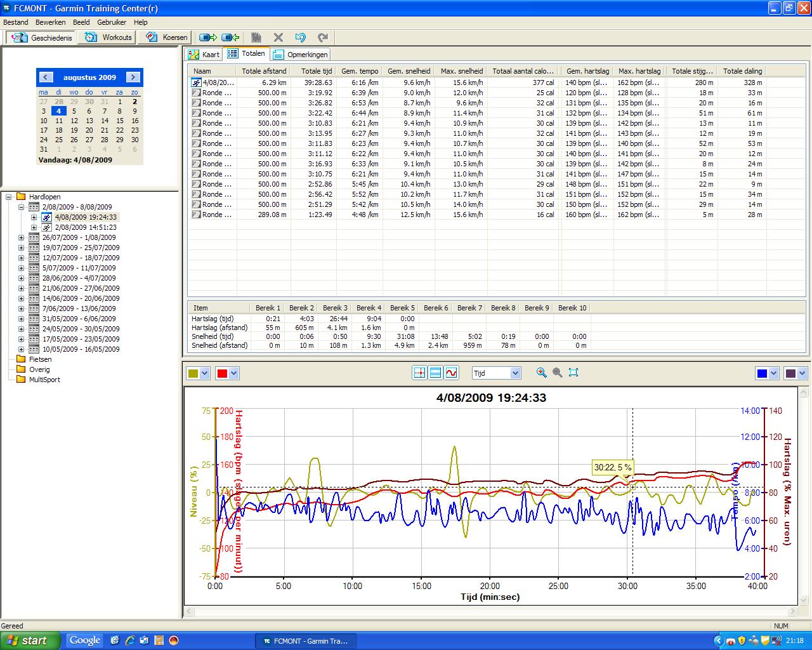
Task: Click the Hartslag (tijd) zone row
Action: click(x=390, y=319)
